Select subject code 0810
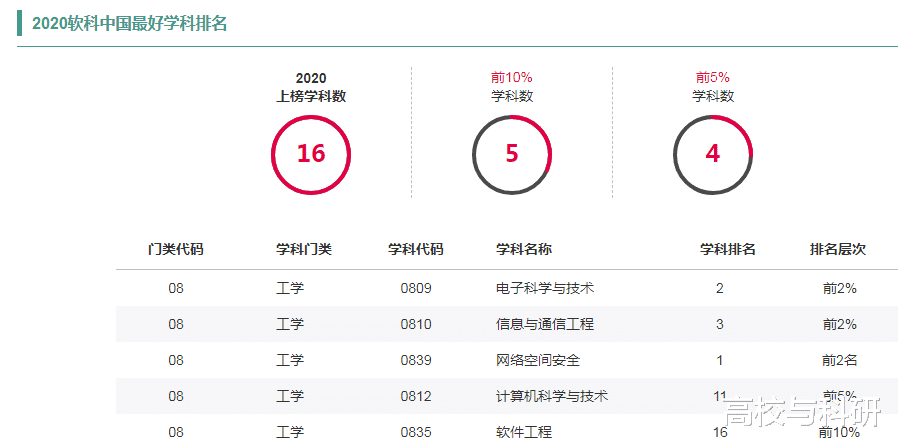This screenshot has height=448, width=898. [416, 324]
